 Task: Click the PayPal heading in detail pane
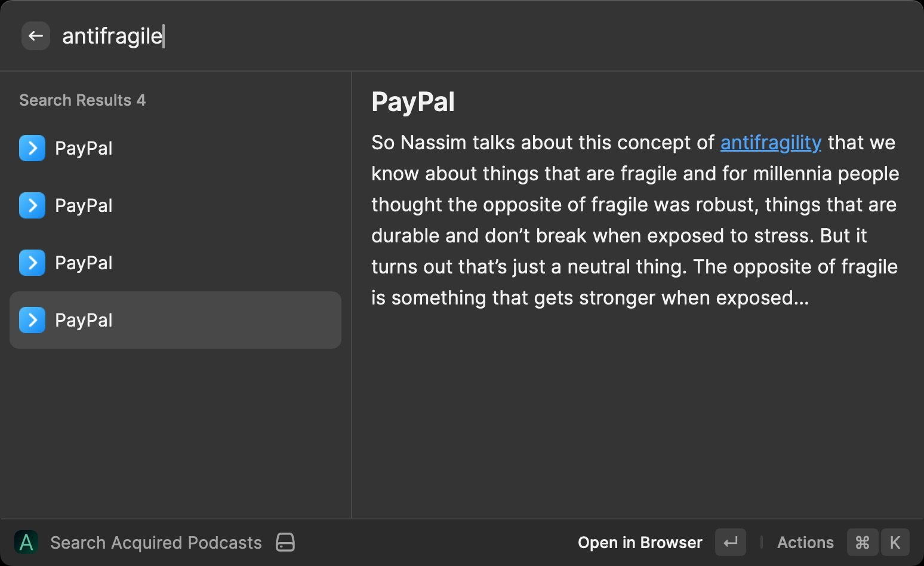point(413,102)
